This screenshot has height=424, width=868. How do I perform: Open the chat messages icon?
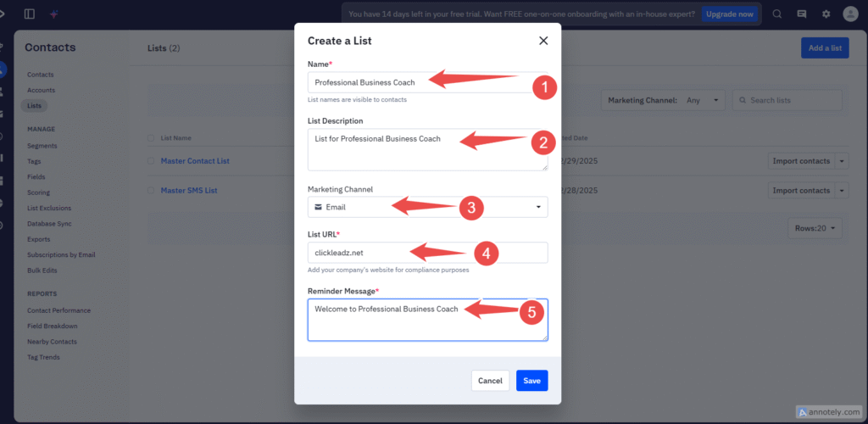pyautogui.click(x=802, y=14)
